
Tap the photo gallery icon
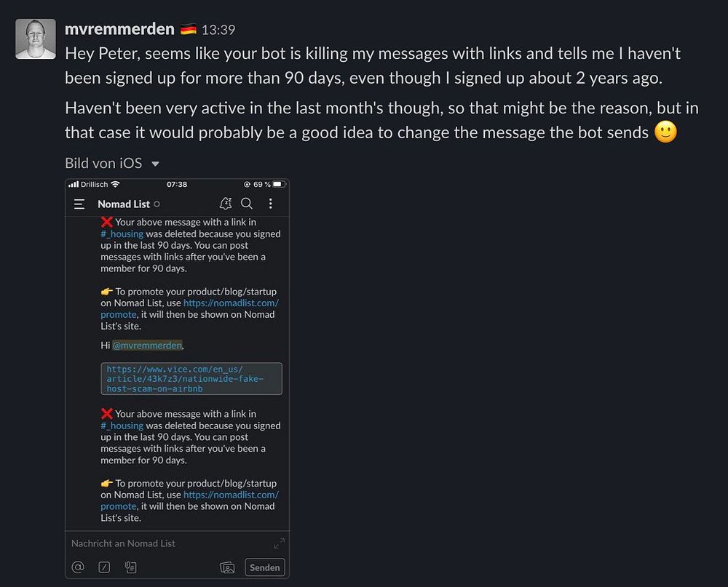(227, 567)
